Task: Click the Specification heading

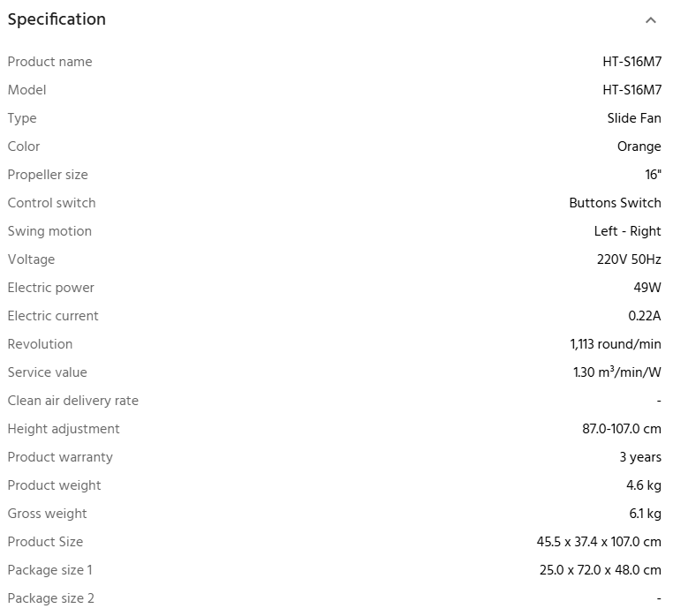Action: pos(57,19)
